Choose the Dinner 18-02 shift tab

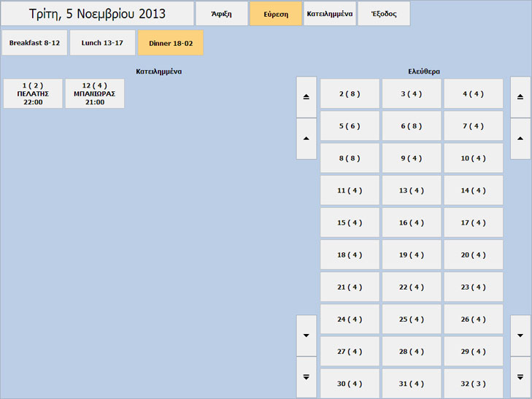(170, 43)
